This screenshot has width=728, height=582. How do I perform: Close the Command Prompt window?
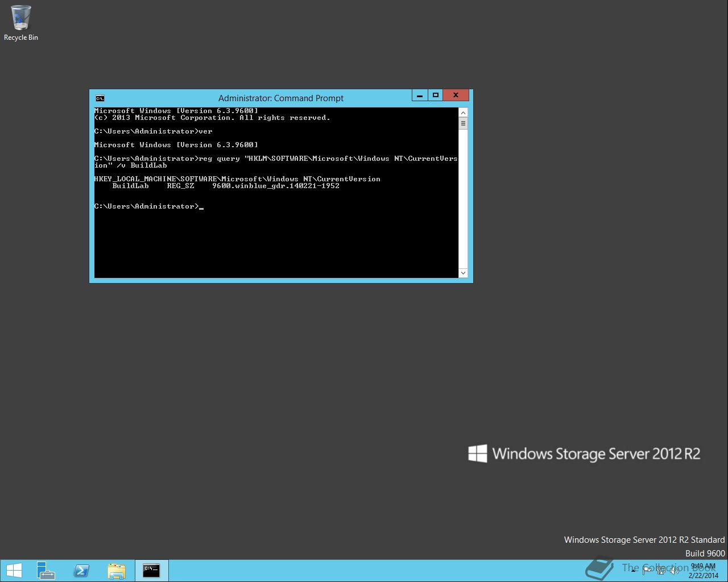tap(456, 95)
